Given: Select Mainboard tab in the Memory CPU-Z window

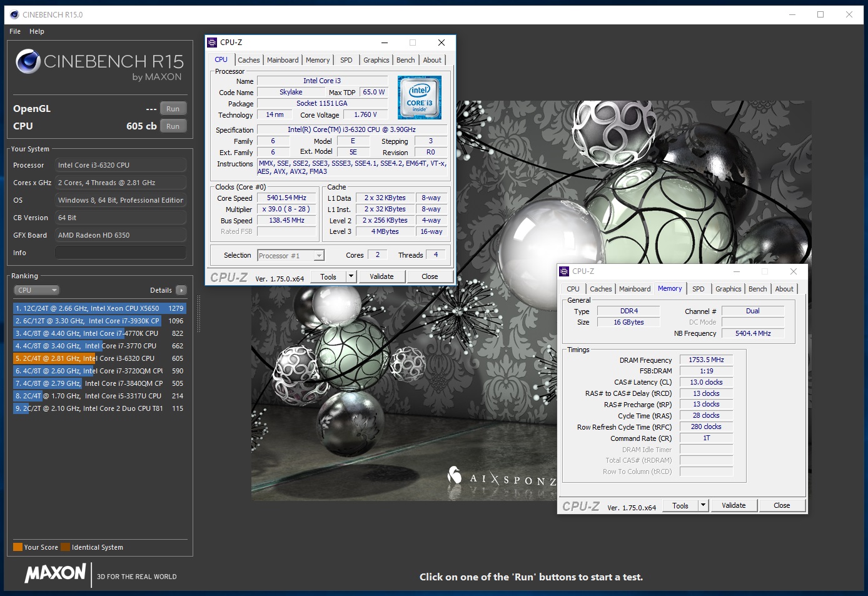Looking at the screenshot, I should (x=635, y=289).
